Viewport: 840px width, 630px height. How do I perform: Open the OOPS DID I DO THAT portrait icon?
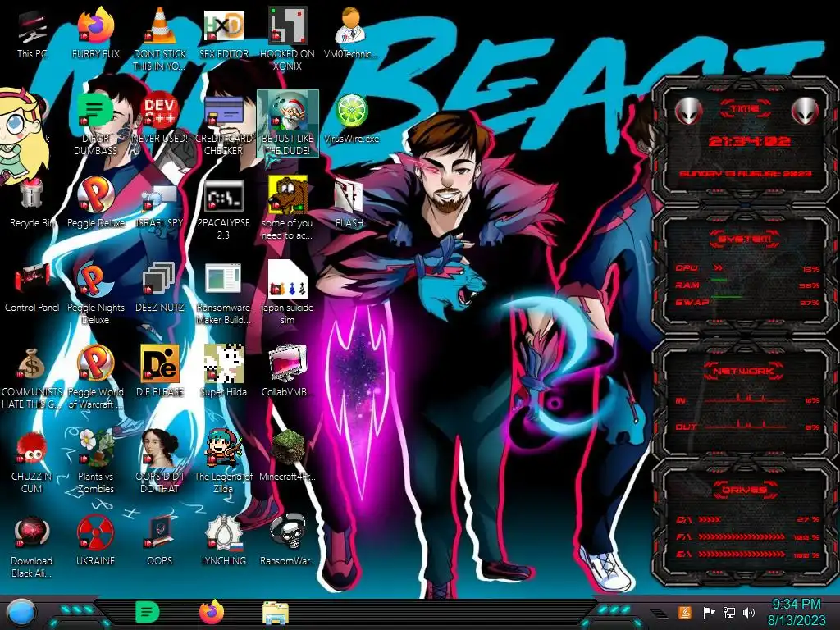[x=159, y=462]
